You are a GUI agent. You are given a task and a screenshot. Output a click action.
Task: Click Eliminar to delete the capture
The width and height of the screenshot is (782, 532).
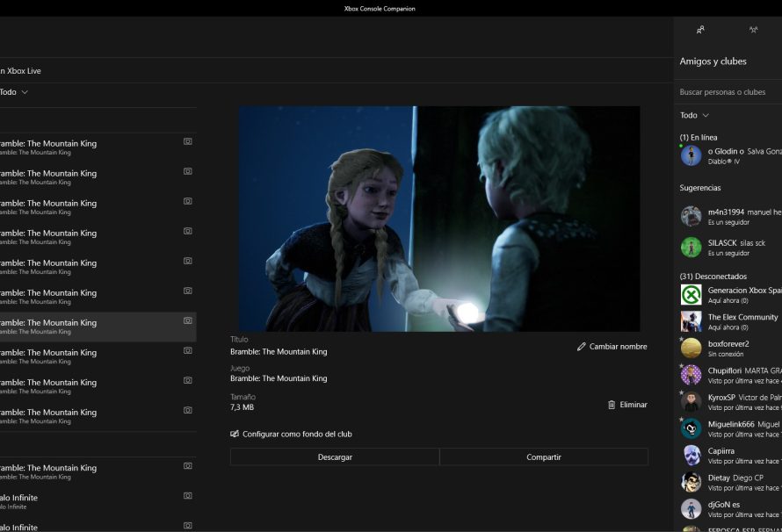633,404
